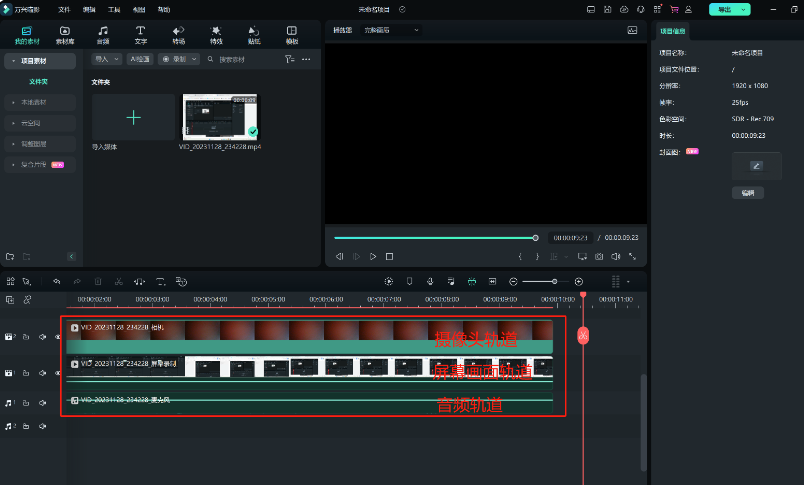This screenshot has height=485, width=804.
Task: Lock the first audio track
Action: tap(27, 401)
